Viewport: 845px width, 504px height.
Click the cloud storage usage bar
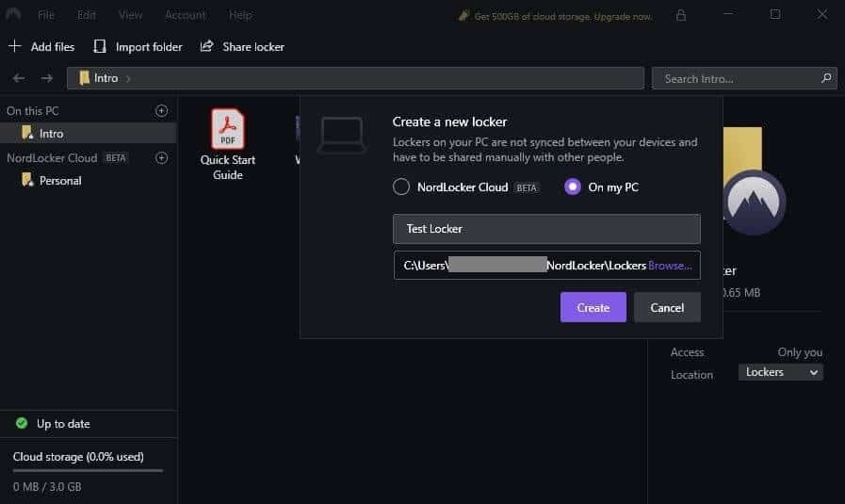[x=88, y=471]
